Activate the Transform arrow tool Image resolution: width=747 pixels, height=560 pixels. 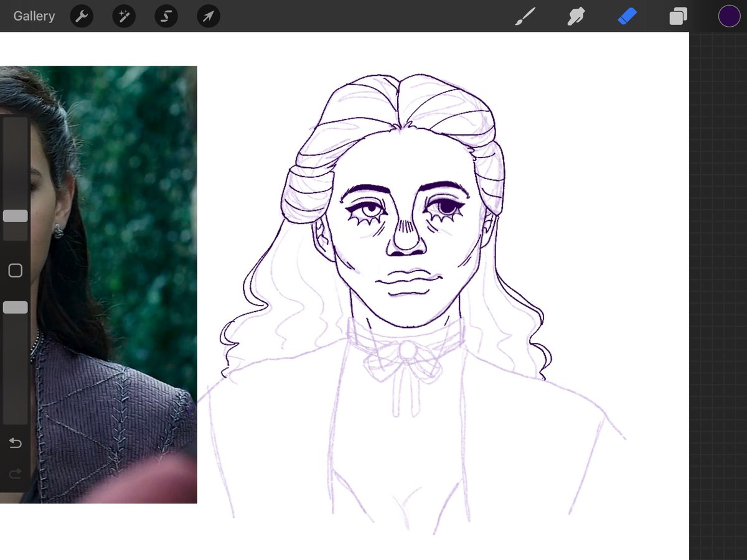(209, 16)
